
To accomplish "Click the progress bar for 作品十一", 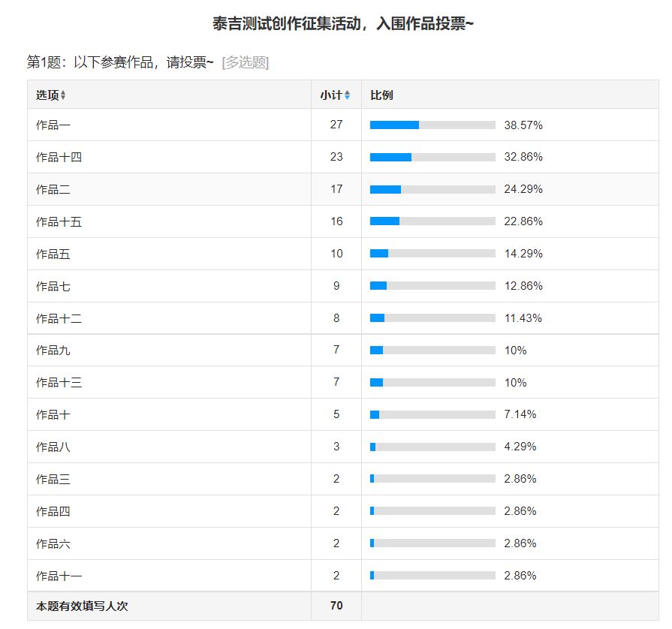I will click(432, 576).
